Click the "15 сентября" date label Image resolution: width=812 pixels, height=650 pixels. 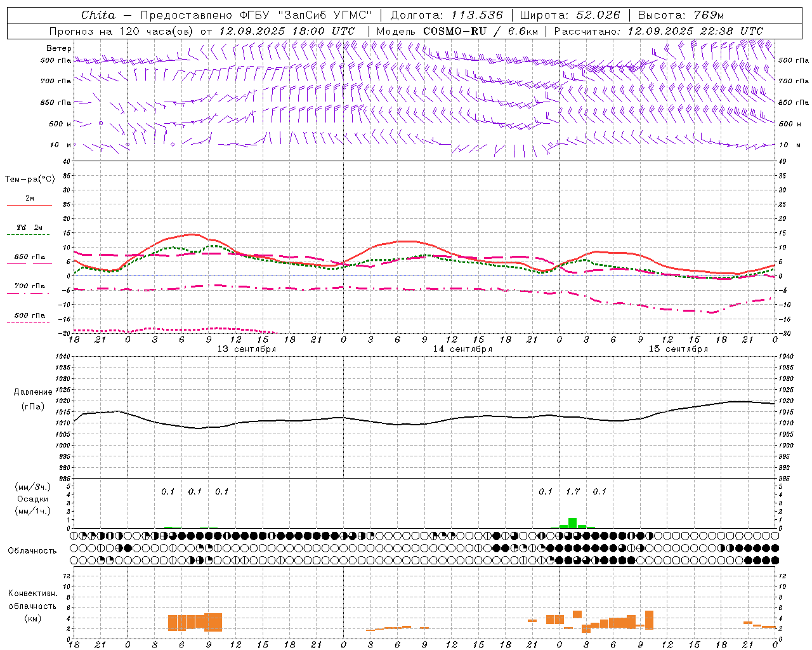click(x=678, y=349)
